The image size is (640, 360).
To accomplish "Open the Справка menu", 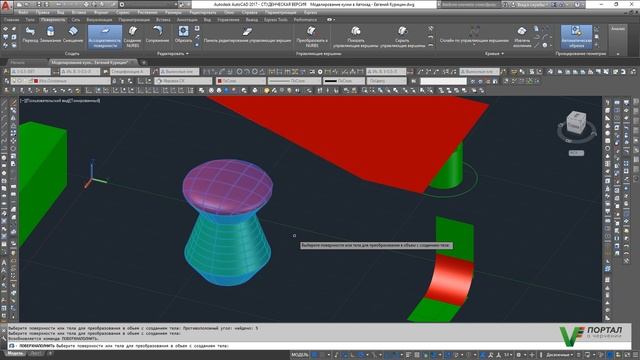I will 249,12.
